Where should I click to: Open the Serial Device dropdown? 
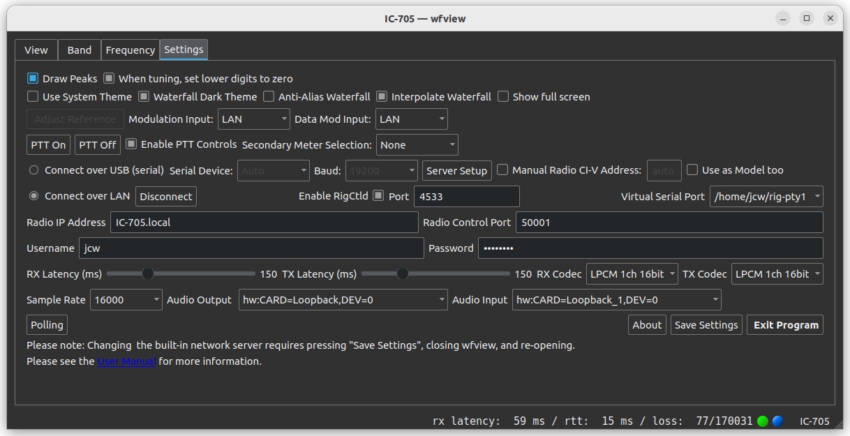pyautogui.click(x=273, y=171)
